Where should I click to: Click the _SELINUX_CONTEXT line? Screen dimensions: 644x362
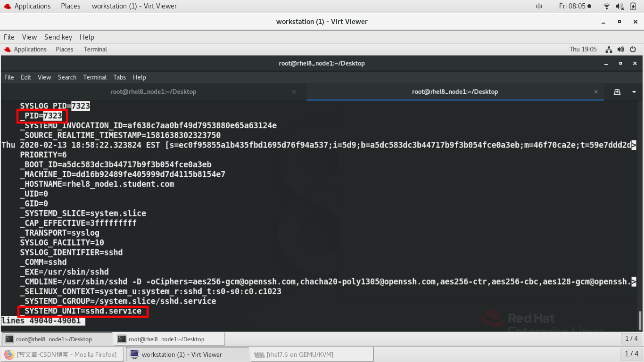(x=151, y=291)
